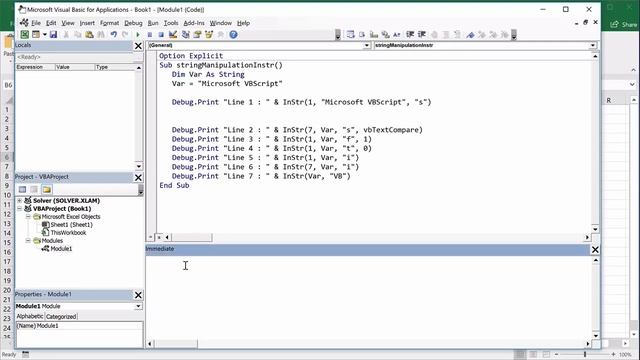The image size is (640, 360).
Task: Open the (General) object dropdown
Action: [367, 45]
